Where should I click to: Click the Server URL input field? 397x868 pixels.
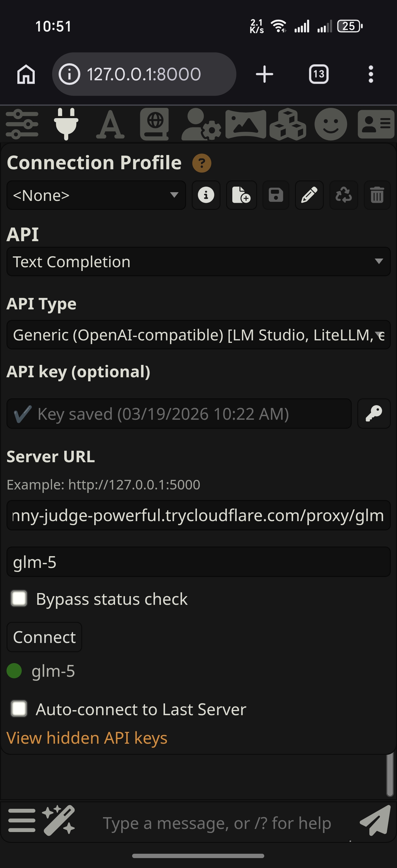(x=198, y=515)
